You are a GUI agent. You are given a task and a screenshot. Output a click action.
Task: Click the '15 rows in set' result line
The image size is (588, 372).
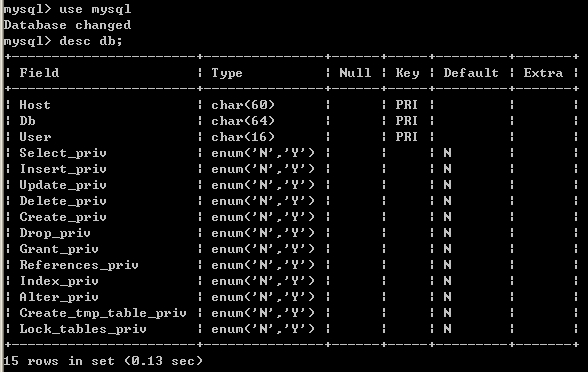coord(103,361)
